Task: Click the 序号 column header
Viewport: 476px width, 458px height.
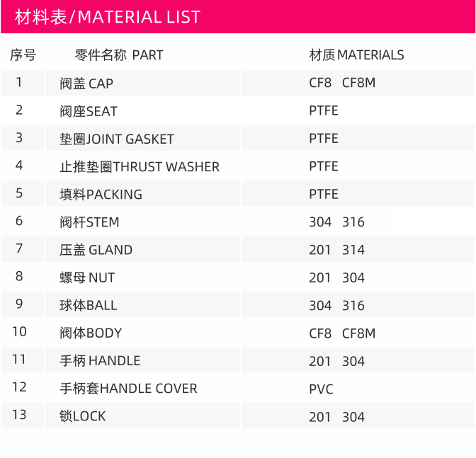Action: pyautogui.click(x=23, y=55)
